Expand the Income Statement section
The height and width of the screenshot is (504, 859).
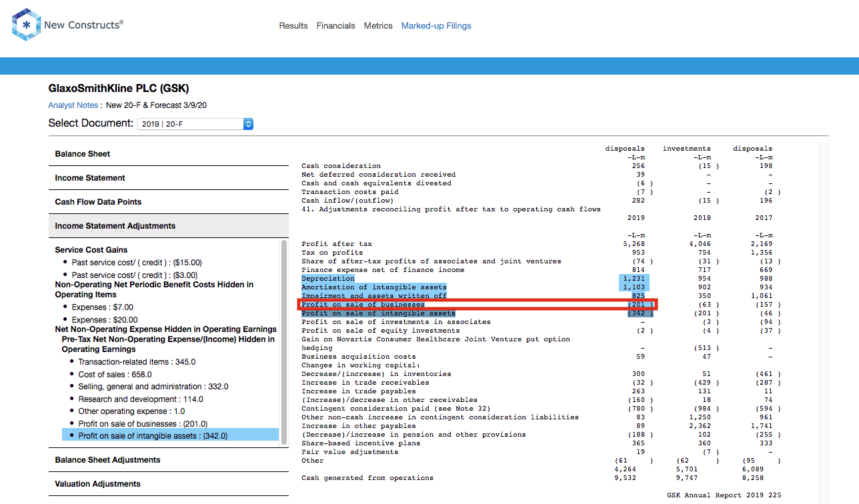(169, 178)
